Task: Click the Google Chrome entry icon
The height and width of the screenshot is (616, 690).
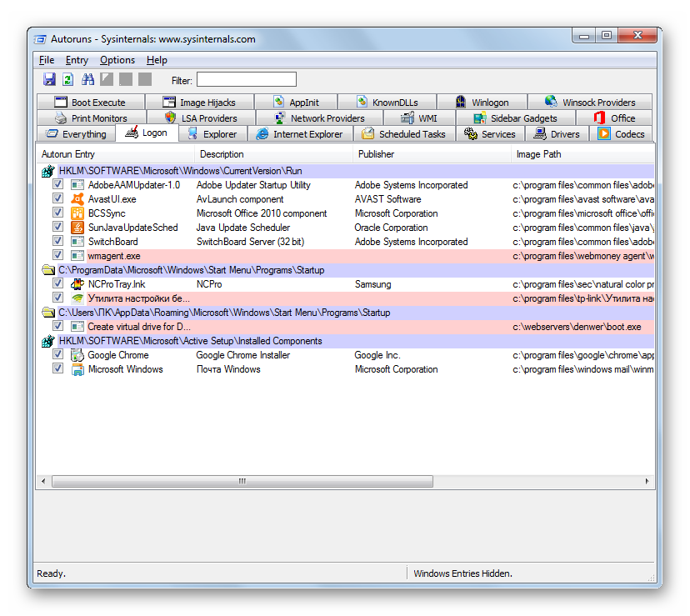Action: 77,355
